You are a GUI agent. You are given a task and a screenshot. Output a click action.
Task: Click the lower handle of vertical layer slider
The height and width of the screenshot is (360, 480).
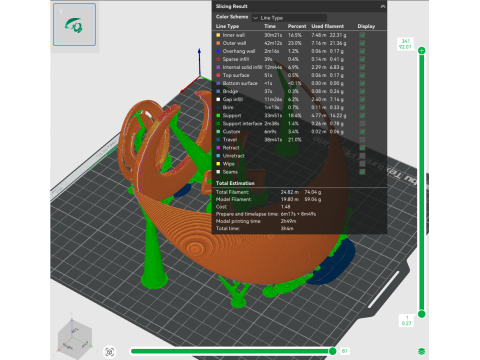(x=422, y=314)
